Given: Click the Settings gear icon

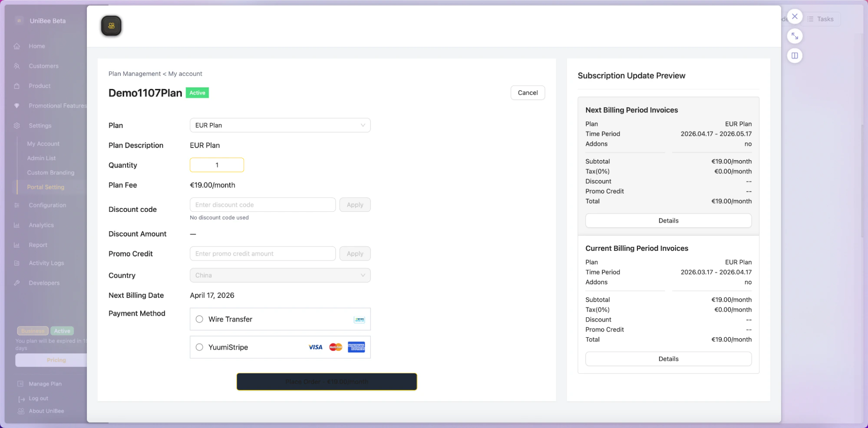Looking at the screenshot, I should 17,125.
